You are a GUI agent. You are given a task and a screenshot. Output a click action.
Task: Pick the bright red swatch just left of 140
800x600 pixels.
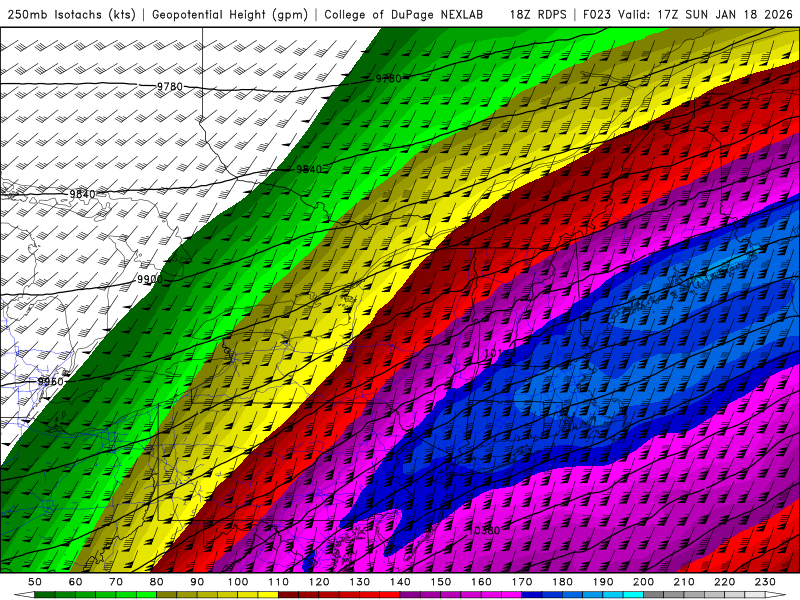tap(390, 595)
